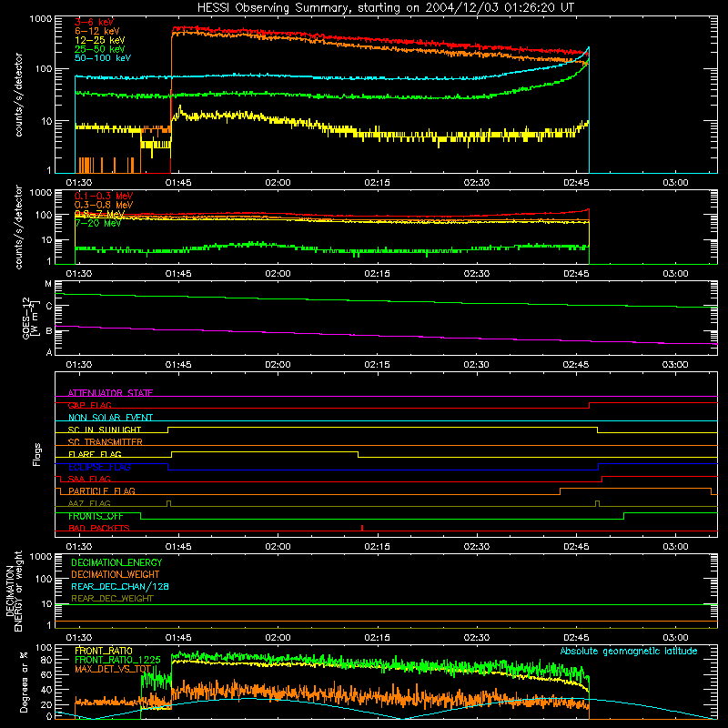
Task: Select FLARE_FLAG label
Action: (x=95, y=454)
